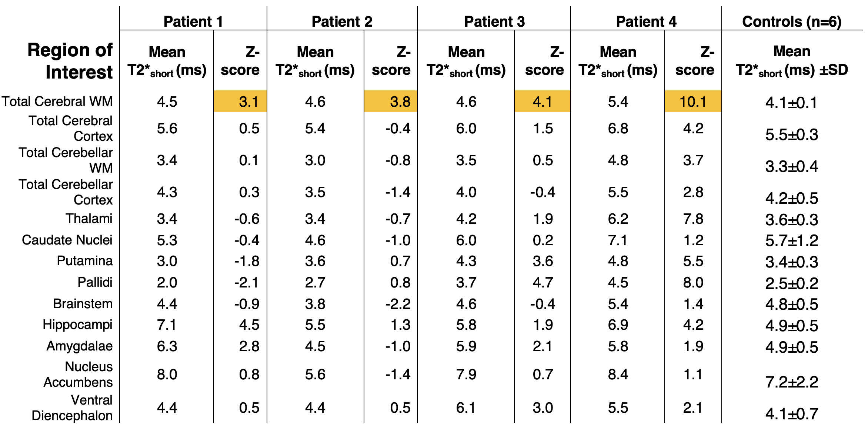Click Patient 4's Thalami Z-score 7.8
This screenshot has height=429, width=868.
pyautogui.click(x=693, y=219)
